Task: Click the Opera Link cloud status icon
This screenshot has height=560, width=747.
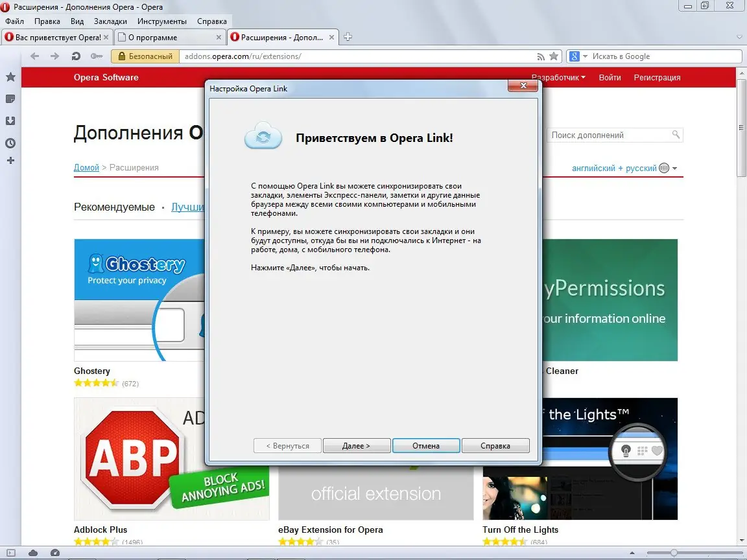Action: coord(33,553)
